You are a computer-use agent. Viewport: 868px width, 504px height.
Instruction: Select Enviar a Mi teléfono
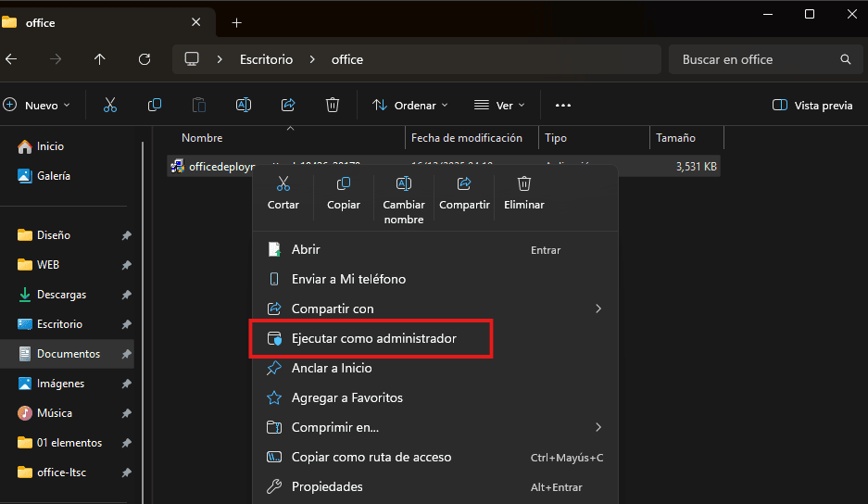point(435,279)
